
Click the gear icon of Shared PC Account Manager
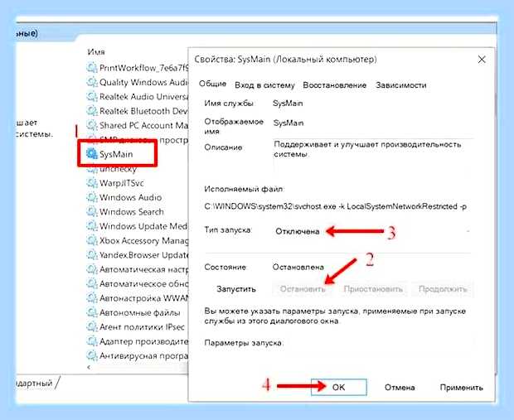[x=92, y=125]
